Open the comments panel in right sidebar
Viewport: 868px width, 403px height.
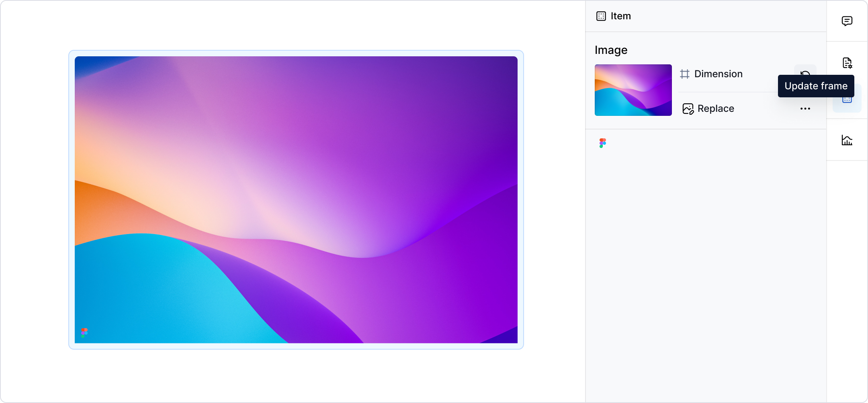coord(847,21)
